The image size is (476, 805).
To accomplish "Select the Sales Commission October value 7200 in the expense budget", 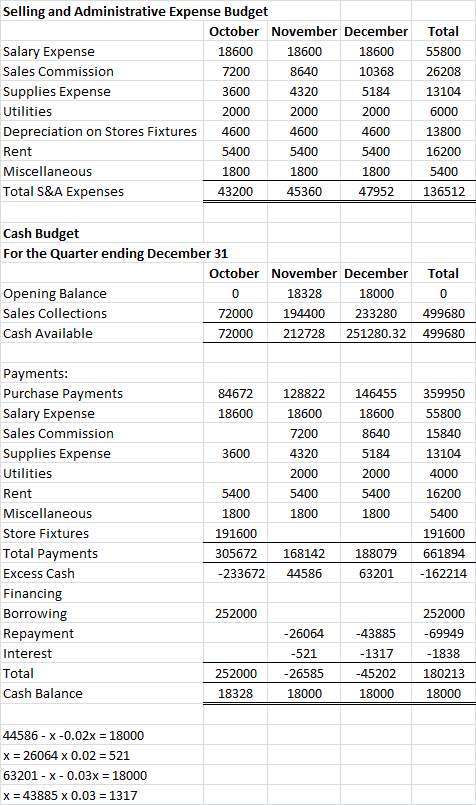I will click(236, 71).
